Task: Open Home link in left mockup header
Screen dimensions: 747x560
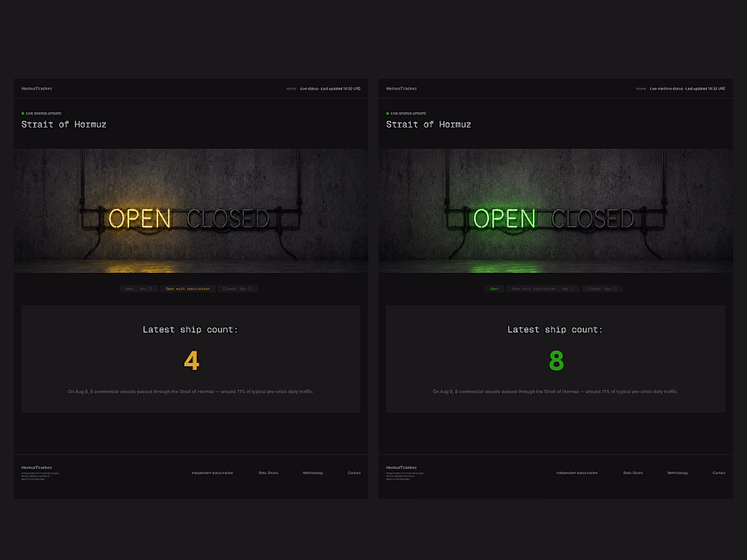Action: point(291,88)
